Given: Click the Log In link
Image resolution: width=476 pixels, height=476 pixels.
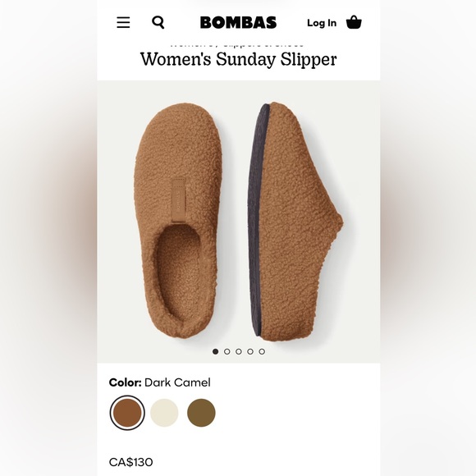Looking at the screenshot, I should pos(322,23).
